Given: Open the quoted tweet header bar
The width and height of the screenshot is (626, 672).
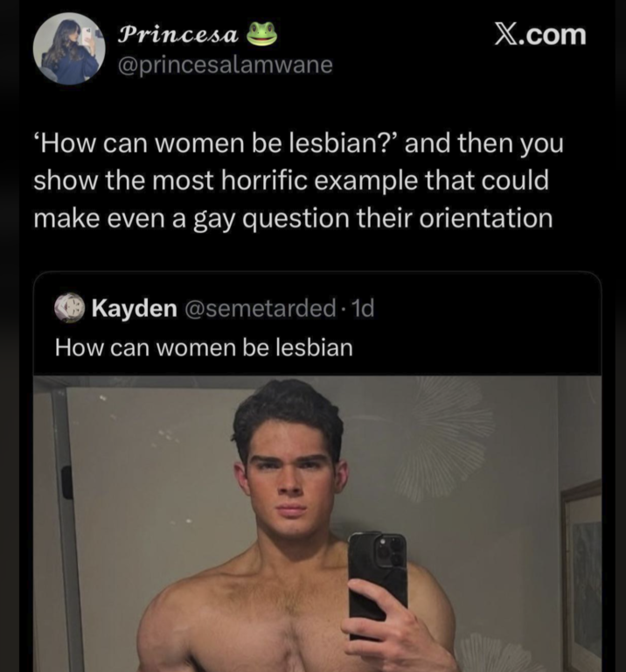Looking at the screenshot, I should [x=317, y=308].
